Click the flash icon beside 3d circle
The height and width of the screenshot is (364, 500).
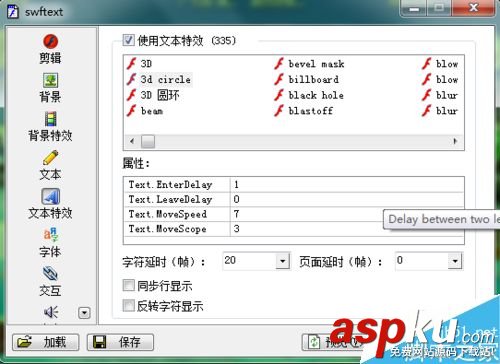tap(132, 79)
